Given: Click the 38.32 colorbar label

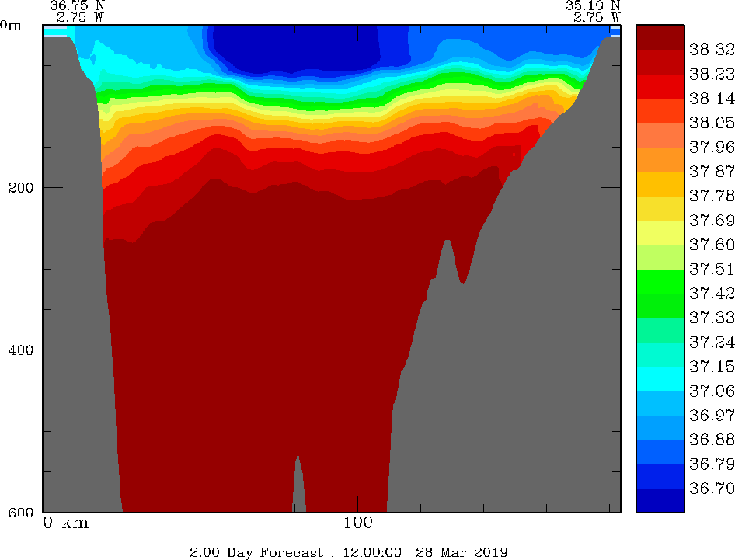Looking at the screenshot, I should (x=711, y=50).
